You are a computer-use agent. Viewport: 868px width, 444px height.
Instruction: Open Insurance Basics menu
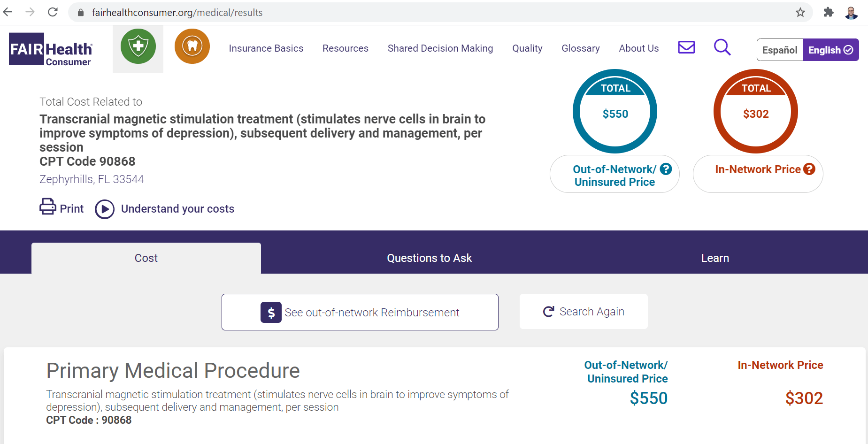(x=266, y=48)
